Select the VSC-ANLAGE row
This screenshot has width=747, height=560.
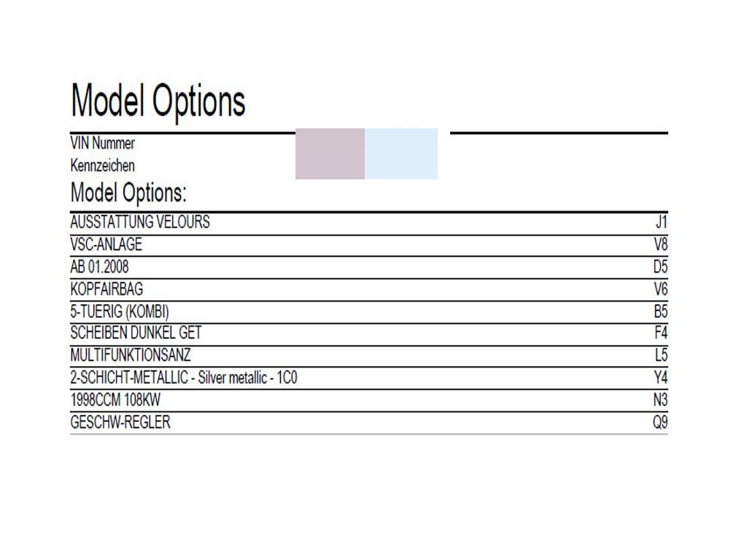coord(368,245)
